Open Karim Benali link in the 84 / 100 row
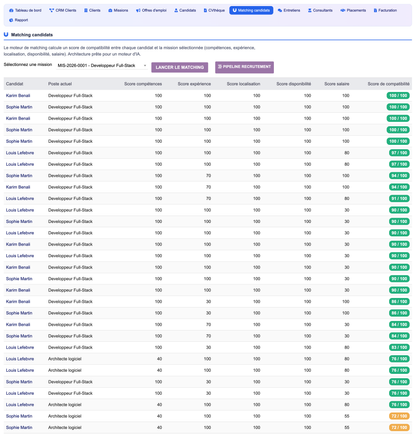The image size is (416, 445). click(x=18, y=324)
